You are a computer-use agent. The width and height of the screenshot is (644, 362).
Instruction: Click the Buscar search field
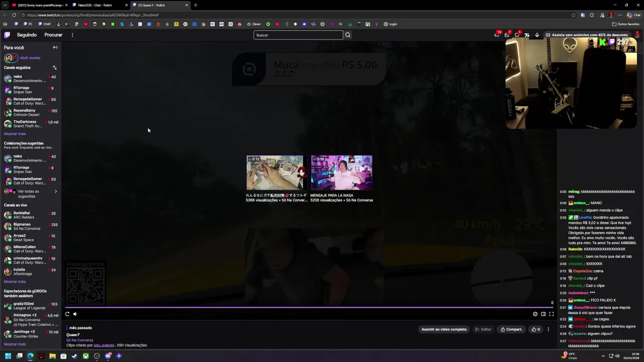tap(298, 35)
